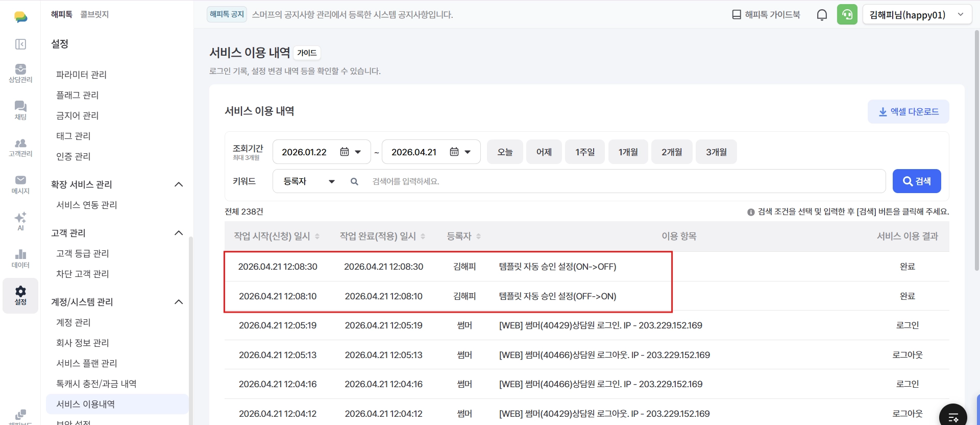Open the end date calendar icon
Viewport: 980px width, 425px height.
[454, 152]
